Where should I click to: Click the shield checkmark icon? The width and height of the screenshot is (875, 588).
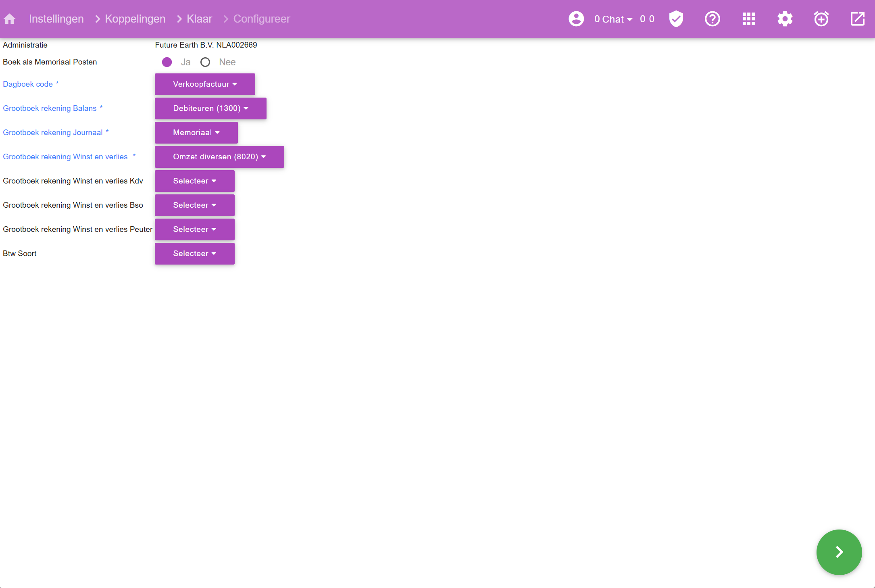coord(676,19)
